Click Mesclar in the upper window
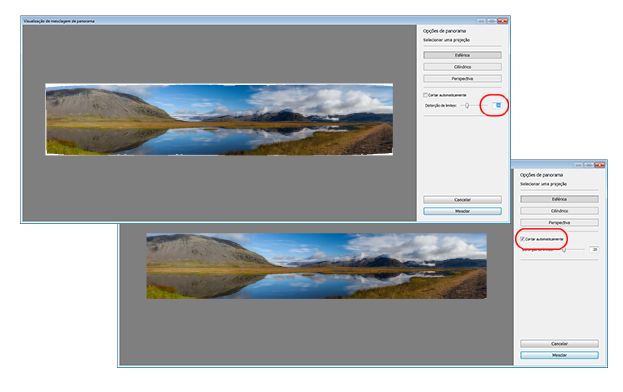Screen dimensions: 623x392 [x=462, y=211]
